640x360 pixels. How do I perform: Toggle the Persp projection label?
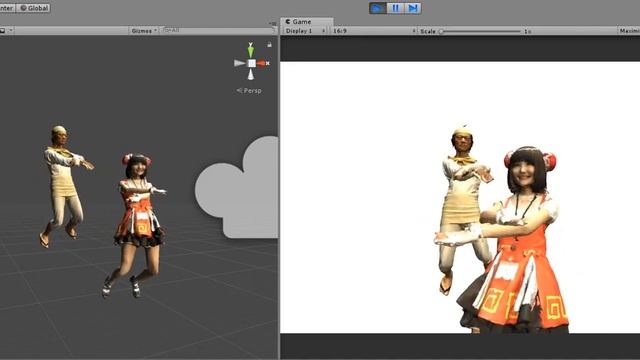click(x=249, y=91)
